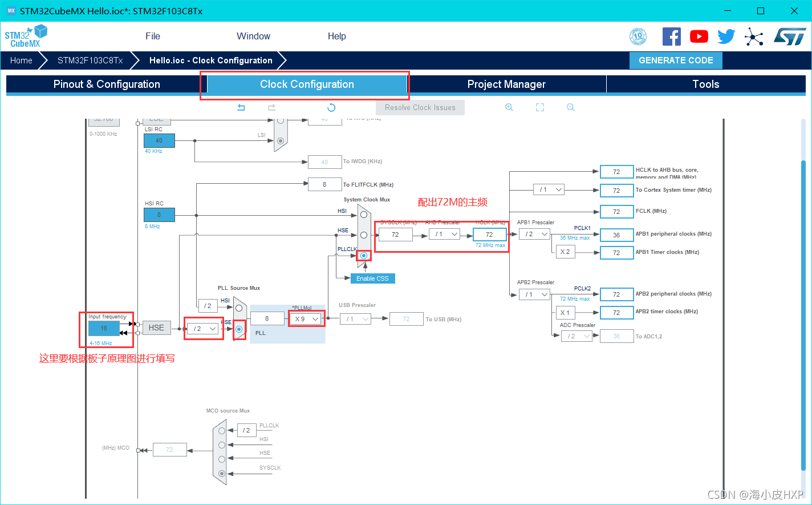The image size is (812, 505).
Task: Open the Cortex System timer divider dropdown
Action: (549, 189)
